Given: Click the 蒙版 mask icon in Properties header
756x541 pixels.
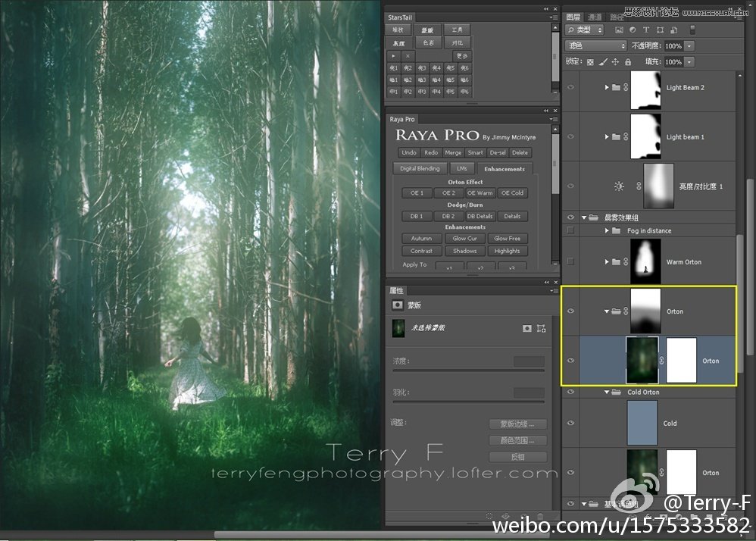Looking at the screenshot, I should 398,305.
